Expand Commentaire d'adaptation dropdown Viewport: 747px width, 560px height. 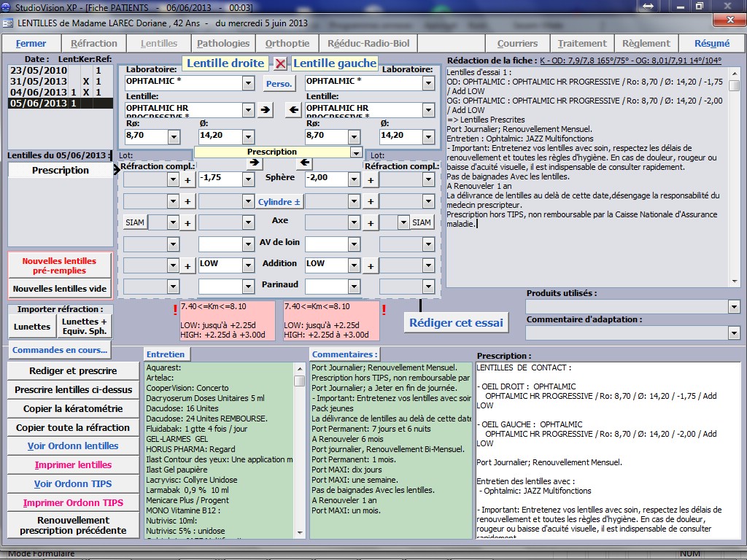click(x=734, y=332)
